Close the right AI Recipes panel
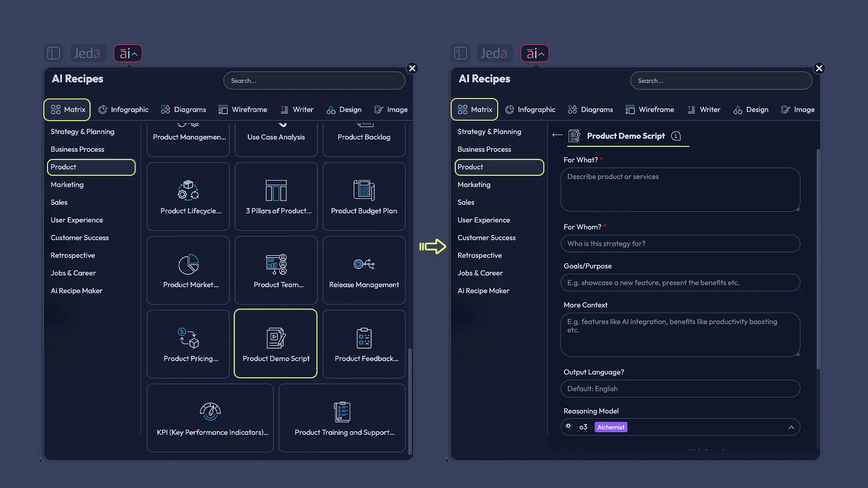 coord(819,68)
